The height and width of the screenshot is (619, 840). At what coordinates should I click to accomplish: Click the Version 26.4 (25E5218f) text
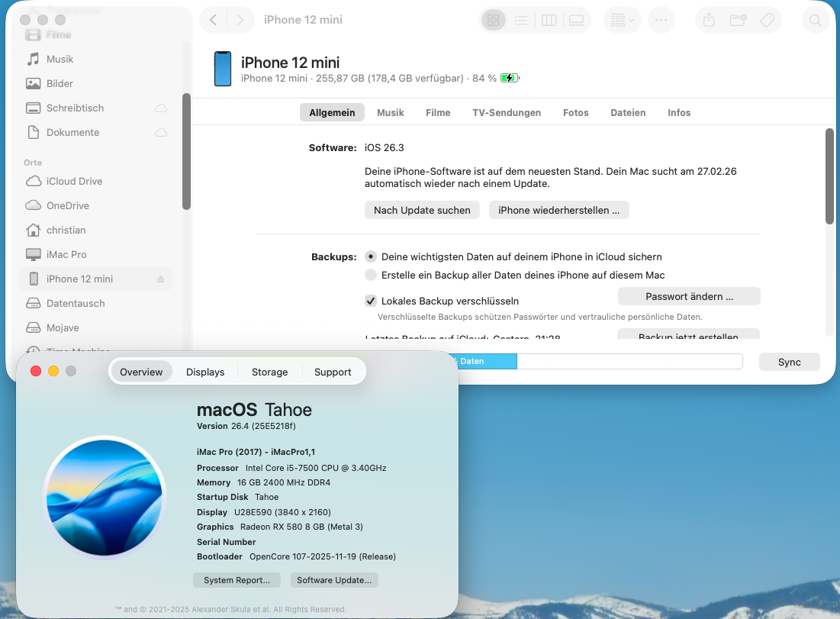[246, 426]
